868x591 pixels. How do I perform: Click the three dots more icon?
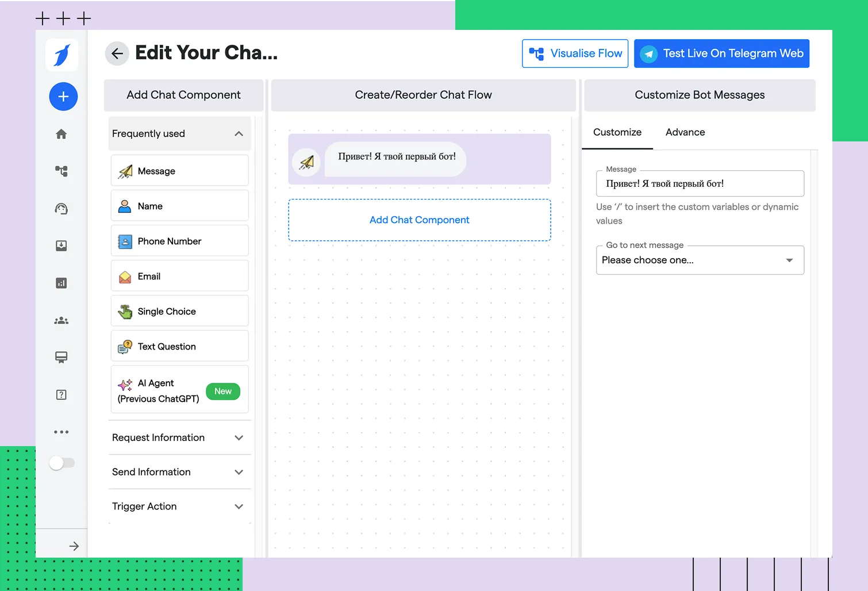coord(62,432)
